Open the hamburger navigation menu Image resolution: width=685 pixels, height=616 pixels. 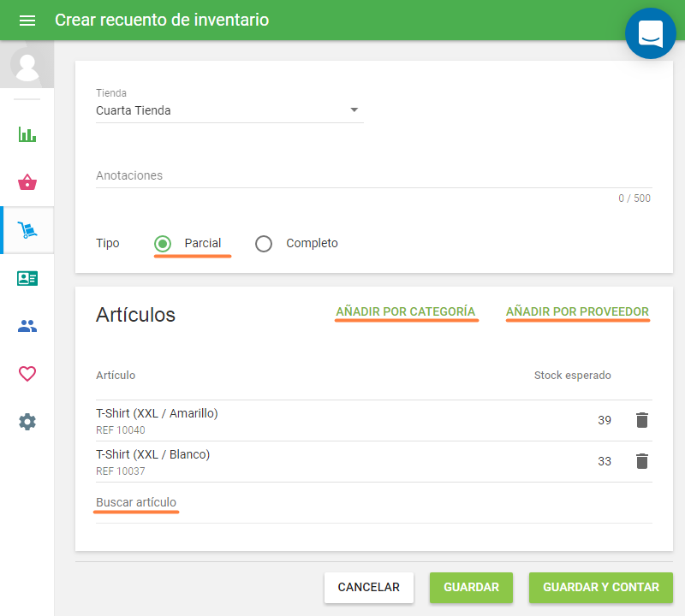27,21
